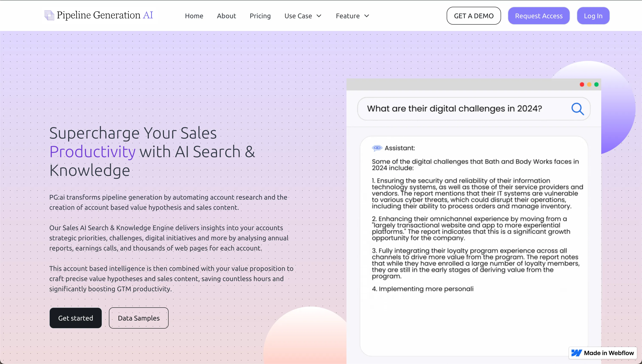Click the Log In button
642x364 pixels.
coord(593,16)
